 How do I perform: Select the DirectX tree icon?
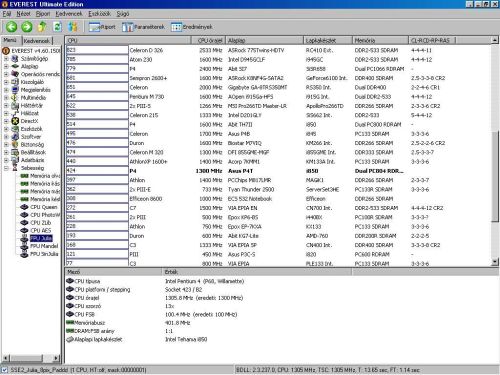(x=15, y=121)
